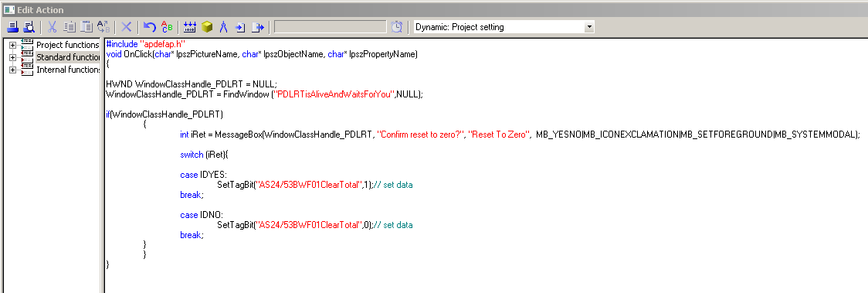Viewport: 868px width, 293px height.
Task: Click the yellow cube object icon
Action: 207,27
